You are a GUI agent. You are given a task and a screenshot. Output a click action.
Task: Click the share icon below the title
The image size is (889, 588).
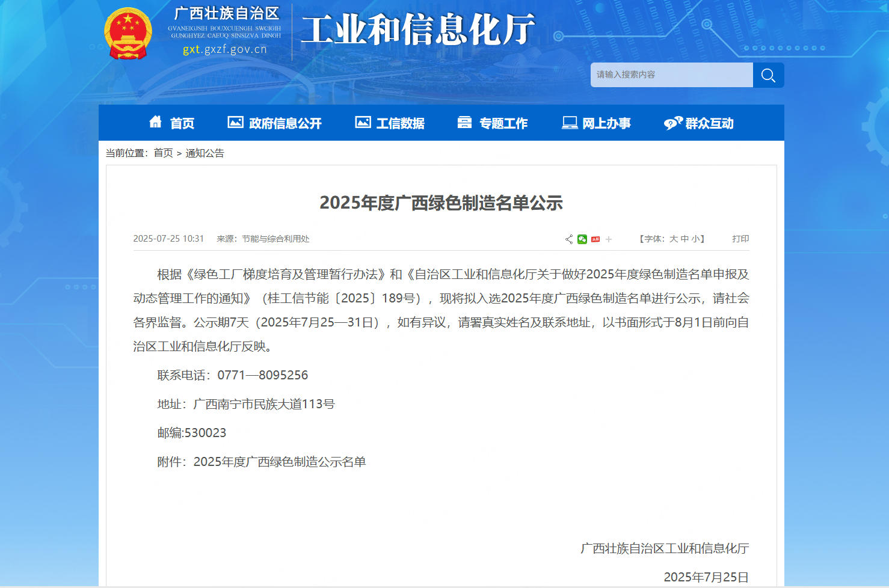[569, 239]
